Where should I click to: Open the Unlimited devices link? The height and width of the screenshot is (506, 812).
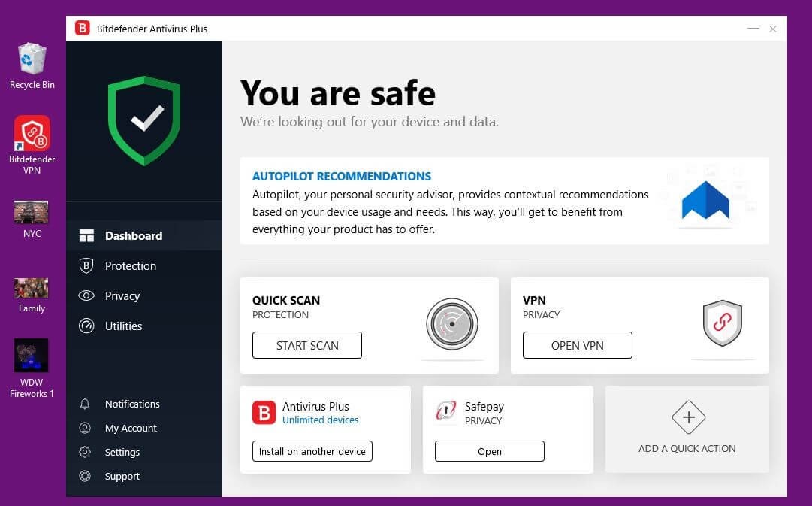(x=321, y=420)
